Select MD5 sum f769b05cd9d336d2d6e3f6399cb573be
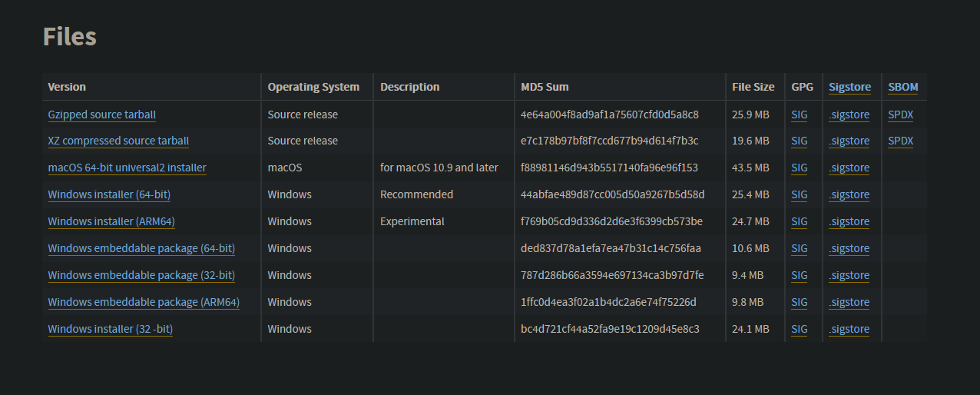Image resolution: width=980 pixels, height=395 pixels. tap(611, 221)
